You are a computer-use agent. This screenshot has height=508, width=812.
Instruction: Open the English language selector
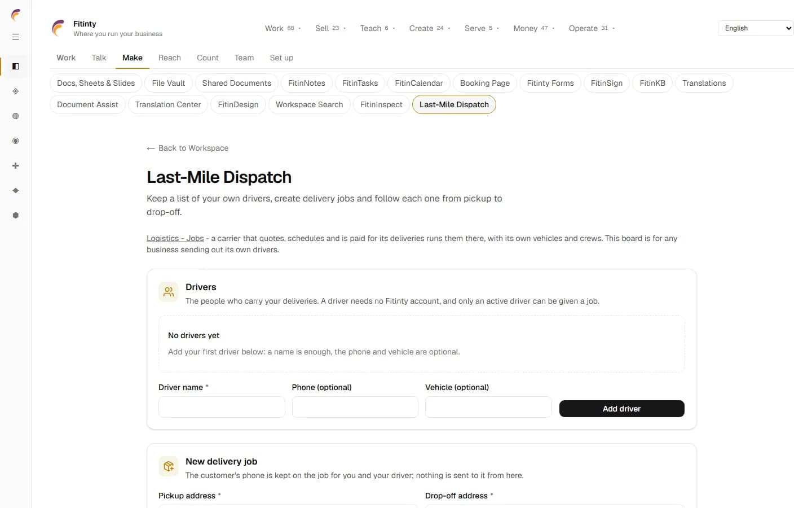756,28
